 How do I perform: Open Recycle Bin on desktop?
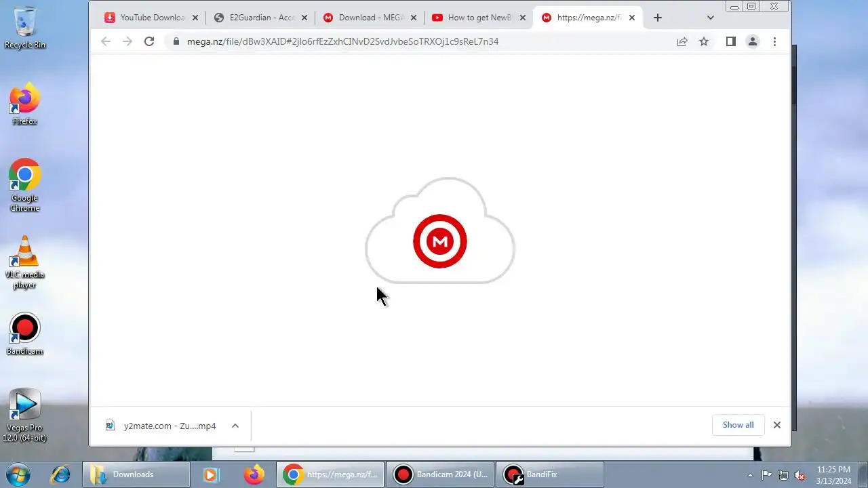click(25, 28)
